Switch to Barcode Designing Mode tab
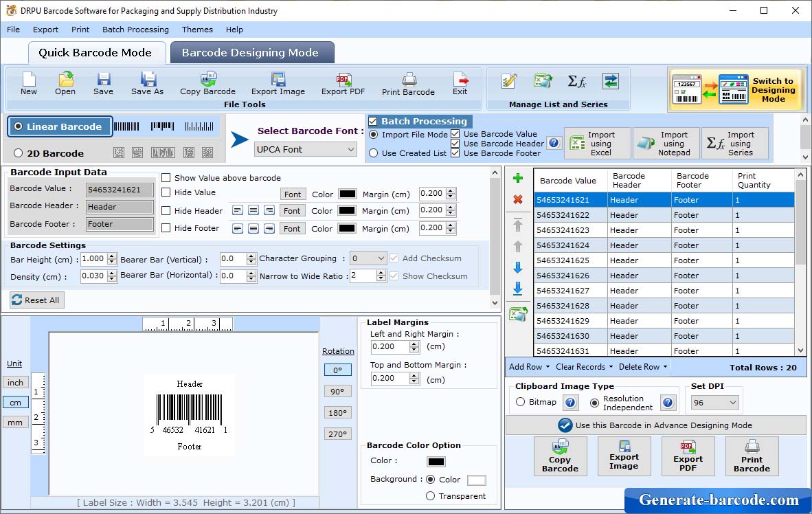Image resolution: width=812 pixels, height=514 pixels. [252, 53]
